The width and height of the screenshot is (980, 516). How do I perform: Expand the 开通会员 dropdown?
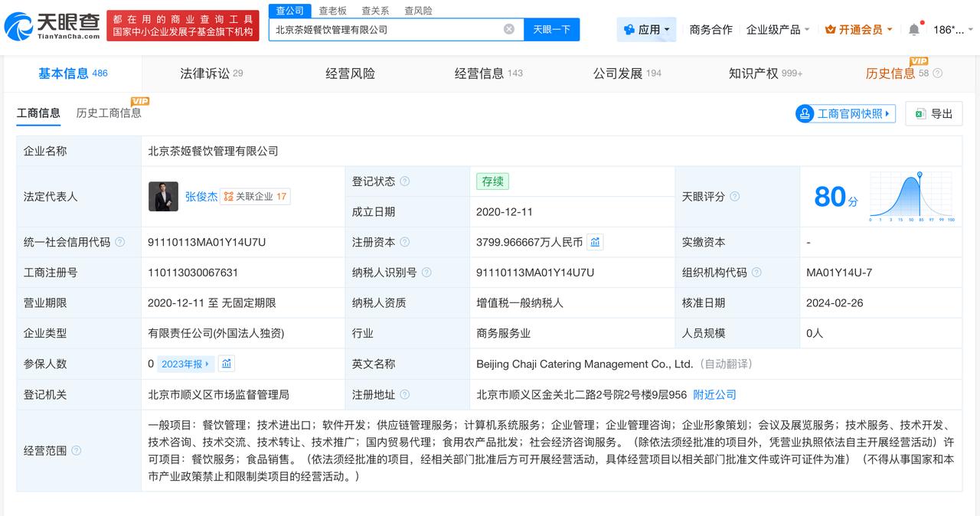tap(857, 28)
